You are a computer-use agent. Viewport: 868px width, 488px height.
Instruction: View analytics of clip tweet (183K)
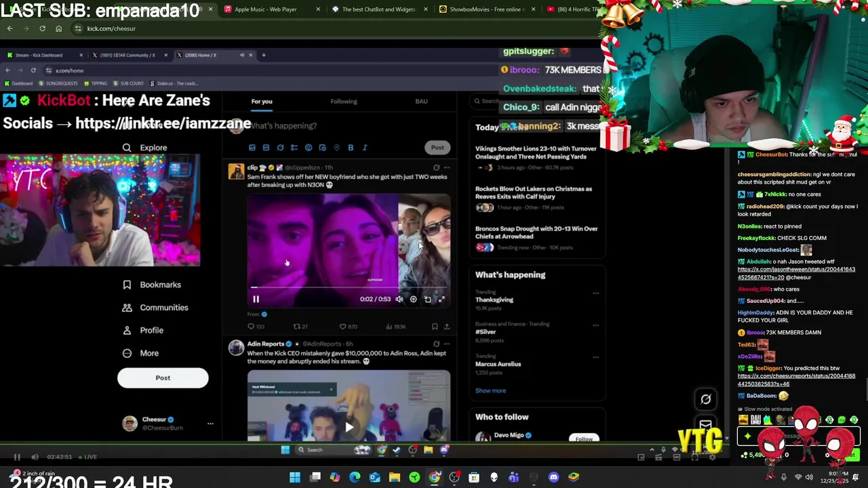(396, 327)
